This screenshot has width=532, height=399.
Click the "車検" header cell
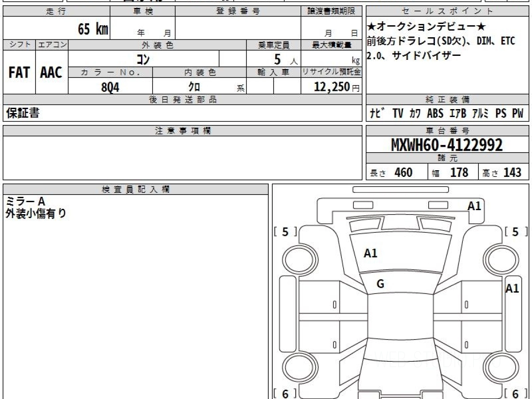tap(143, 12)
